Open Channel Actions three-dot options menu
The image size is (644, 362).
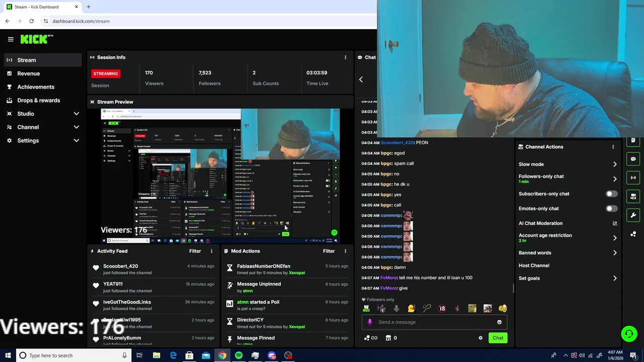(x=613, y=147)
